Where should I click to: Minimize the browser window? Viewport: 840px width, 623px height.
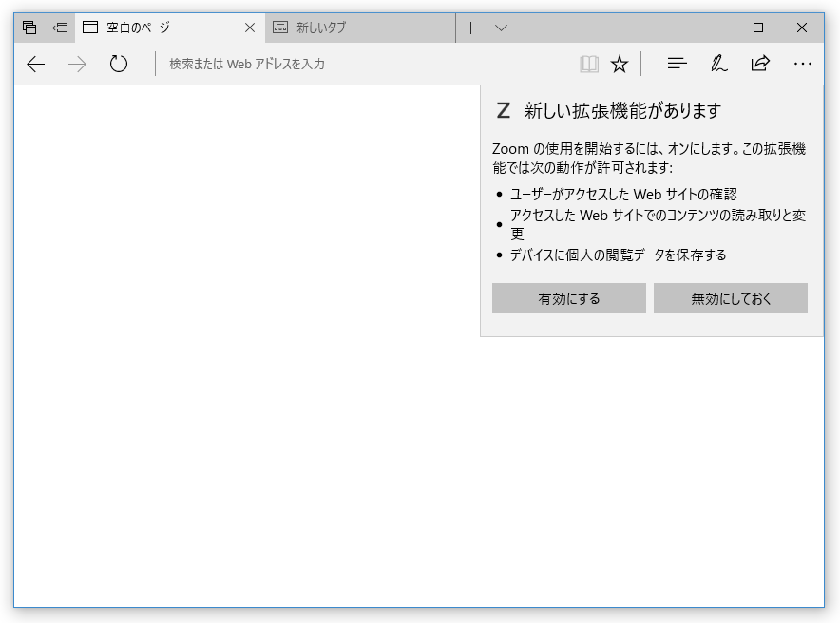(715, 28)
